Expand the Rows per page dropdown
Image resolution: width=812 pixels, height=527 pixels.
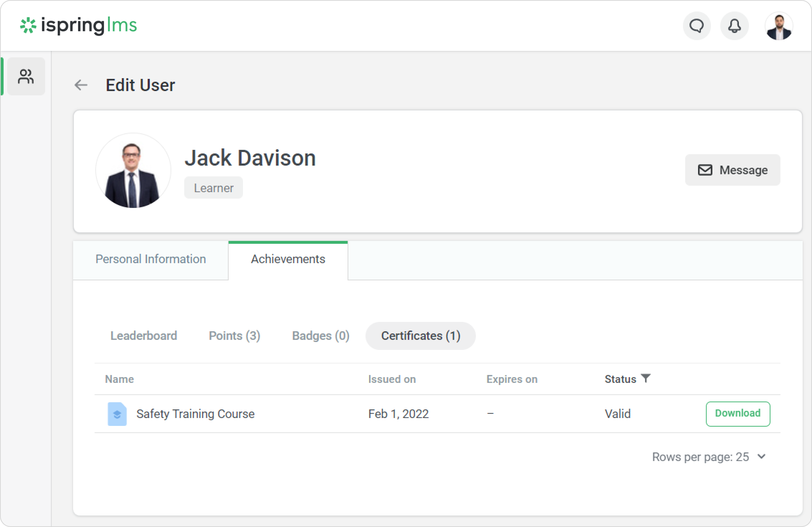pyautogui.click(x=761, y=456)
